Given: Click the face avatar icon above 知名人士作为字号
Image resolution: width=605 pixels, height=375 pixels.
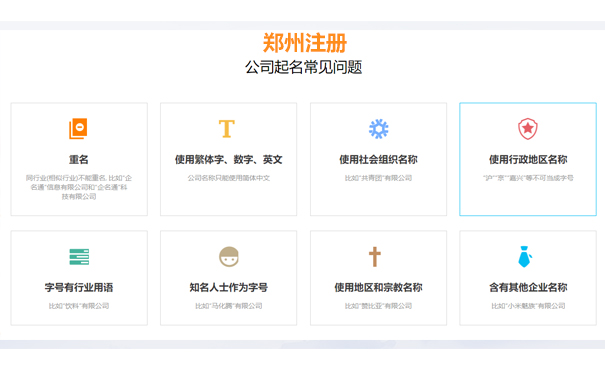Looking at the screenshot, I should (x=229, y=257).
